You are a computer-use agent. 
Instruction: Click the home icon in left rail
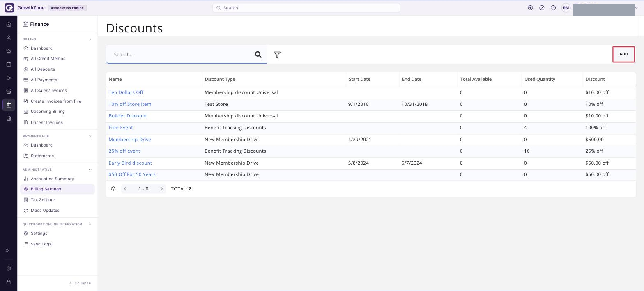pos(9,25)
